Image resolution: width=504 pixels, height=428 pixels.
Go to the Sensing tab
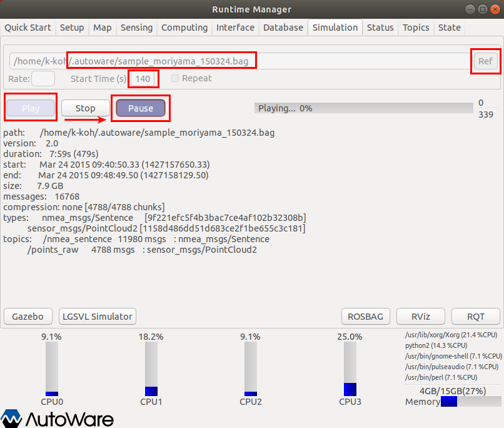[136, 28]
